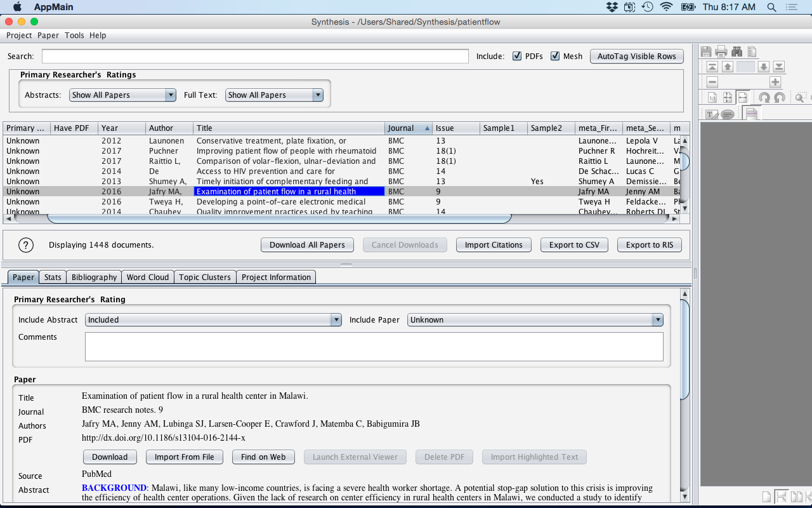
Task: Click in the Search text field
Action: click(x=255, y=57)
